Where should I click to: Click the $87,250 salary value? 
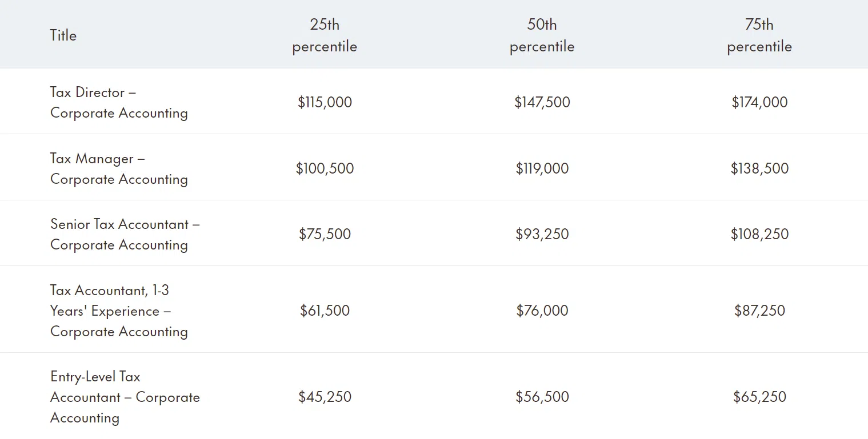click(x=759, y=311)
